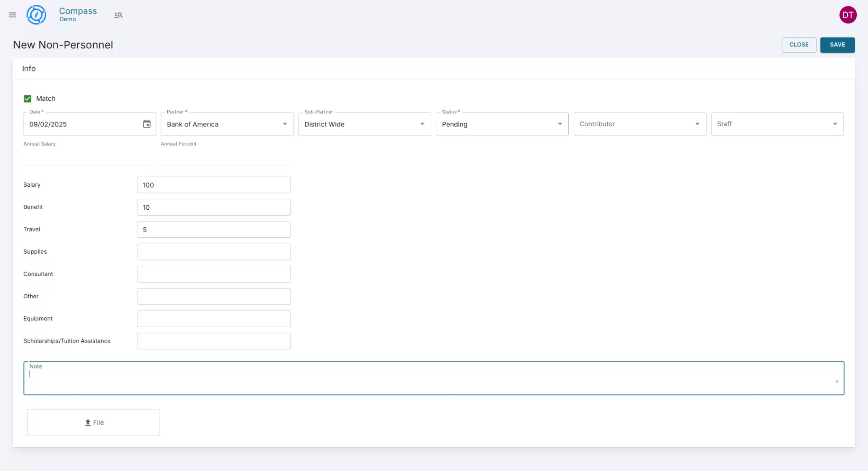Open the hamburger navigation menu
The image size is (868, 471).
(12, 14)
